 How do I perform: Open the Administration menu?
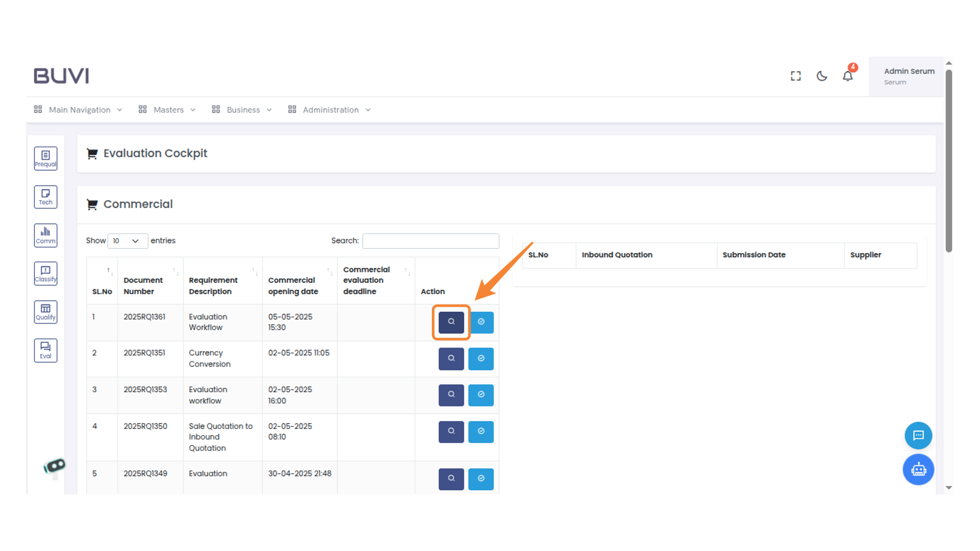coord(330,110)
